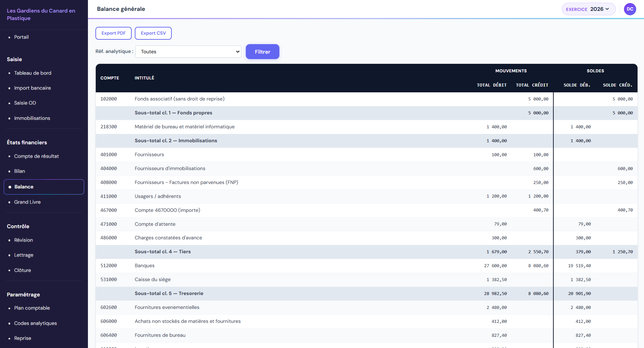Open the Réf. analytique dropdown showing "Toutes"
Screen dimensions: 644x348
click(188, 51)
